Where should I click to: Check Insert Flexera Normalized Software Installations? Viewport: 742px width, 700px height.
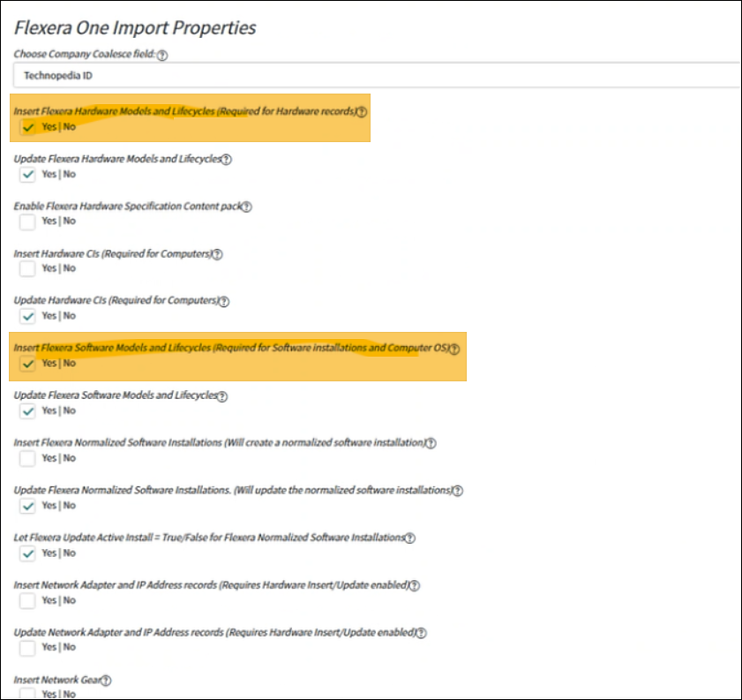tap(27, 458)
